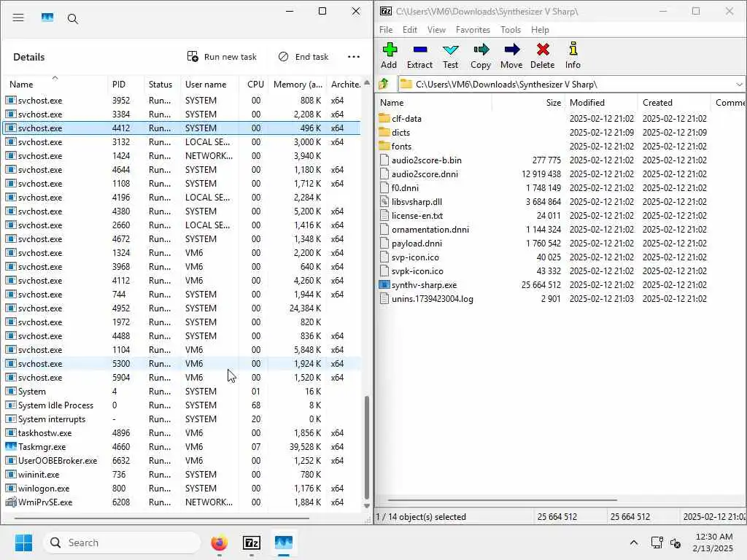Click 7-Zip horizontal scrollbar

(502, 500)
